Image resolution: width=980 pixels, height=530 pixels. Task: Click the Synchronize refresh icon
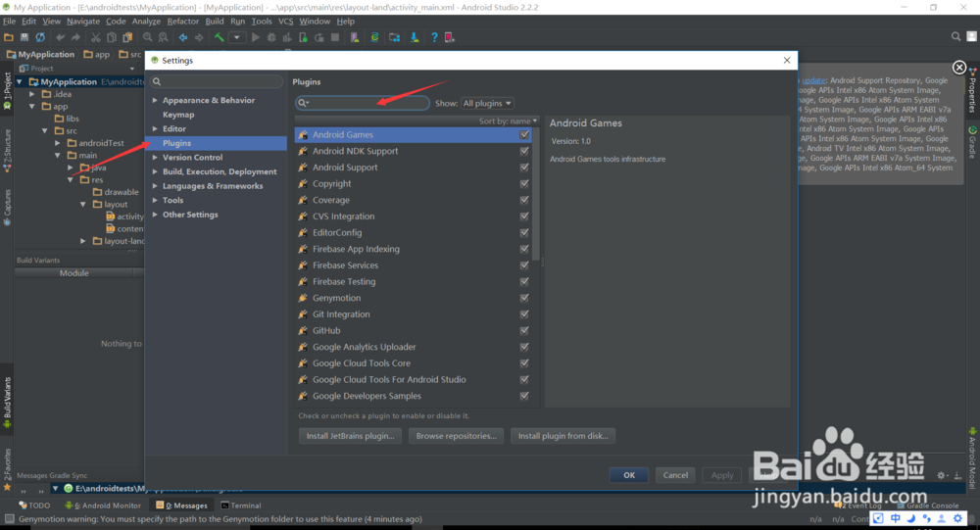coord(40,37)
